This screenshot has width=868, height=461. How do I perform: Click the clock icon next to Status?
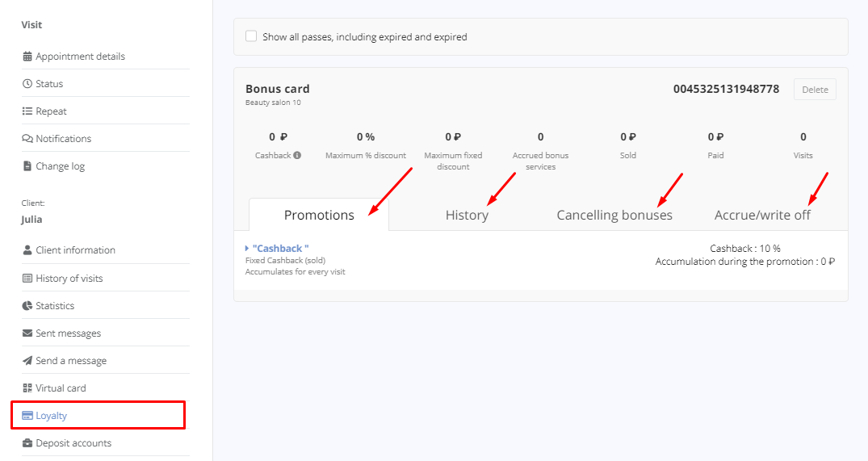(27, 84)
